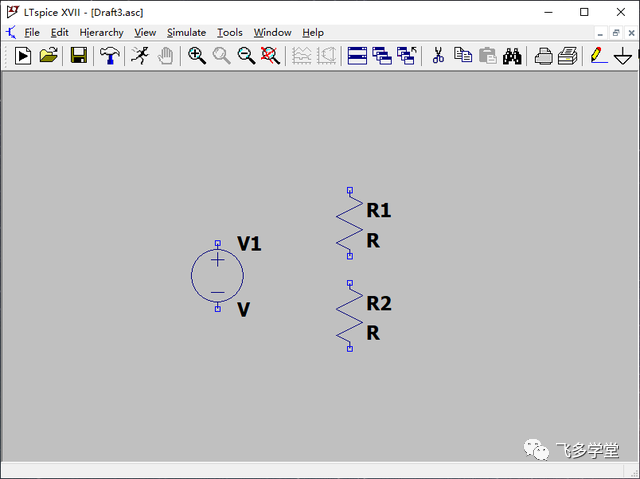Open the Edit menu
The image size is (640, 479).
point(60,33)
